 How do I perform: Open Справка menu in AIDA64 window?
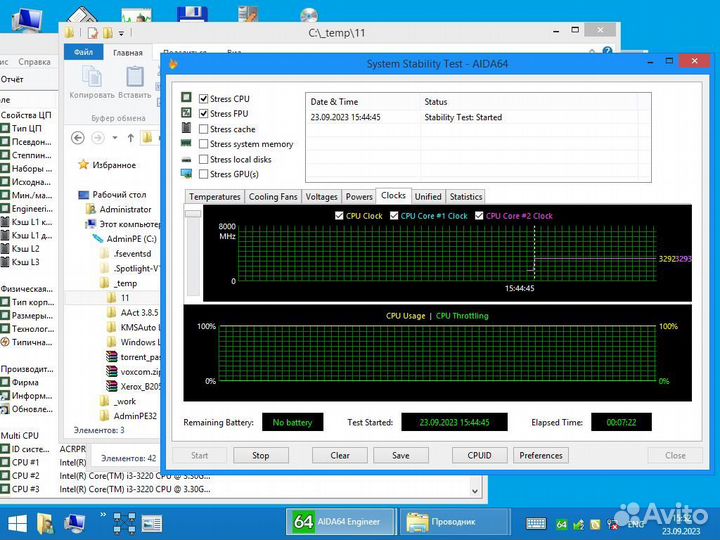(34, 62)
